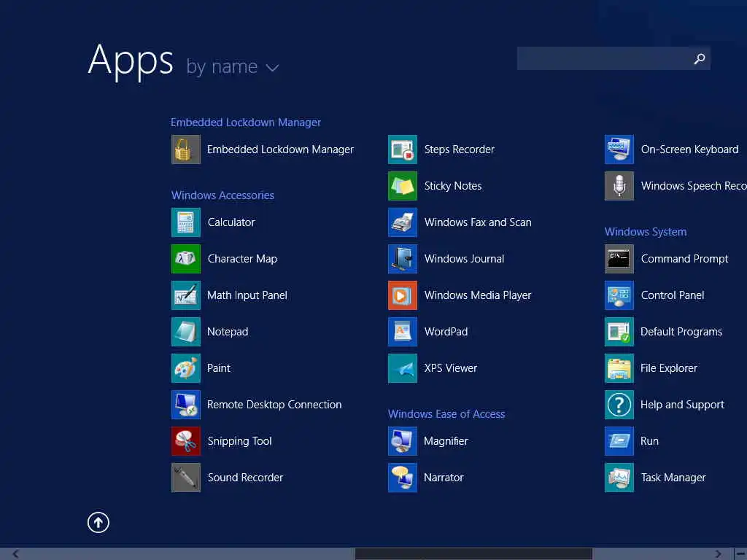Open Math Input Panel icon

[x=186, y=295]
